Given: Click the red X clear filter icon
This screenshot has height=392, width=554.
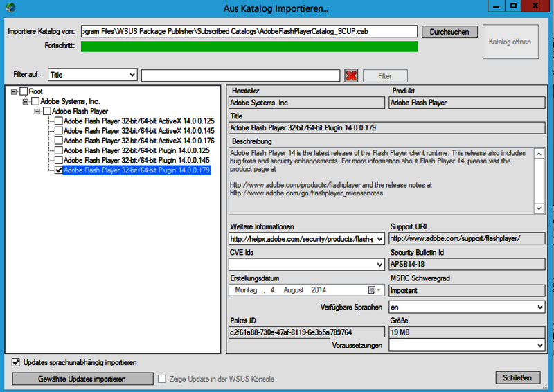Looking at the screenshot, I should (351, 75).
